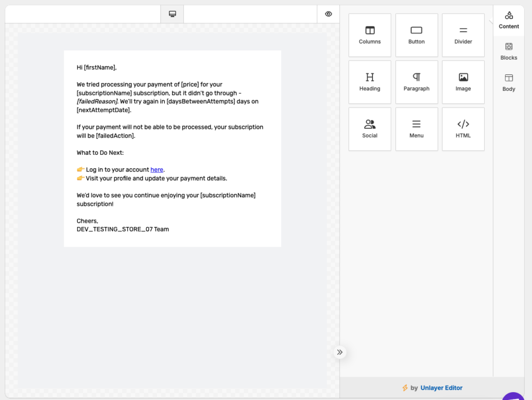Select the Menu content block
The width and height of the screenshot is (532, 400).
[x=416, y=129]
